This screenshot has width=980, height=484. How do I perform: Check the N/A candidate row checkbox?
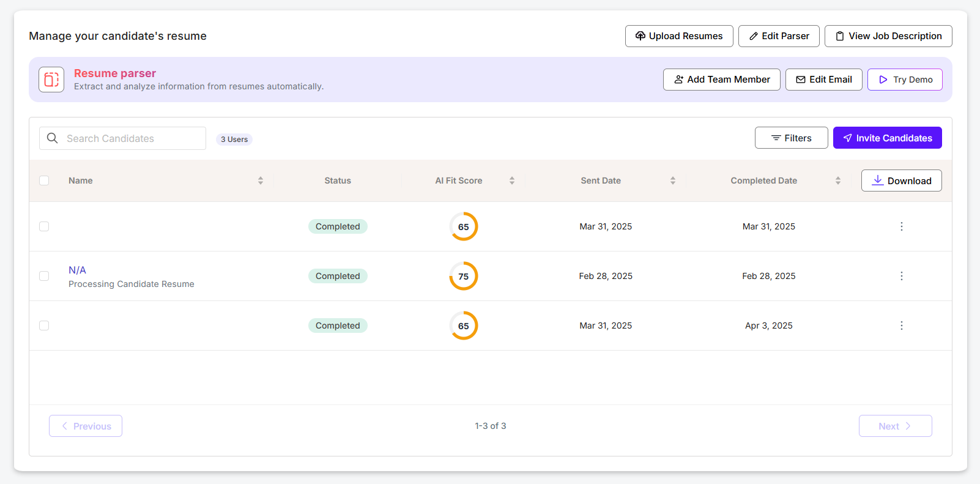(x=44, y=276)
